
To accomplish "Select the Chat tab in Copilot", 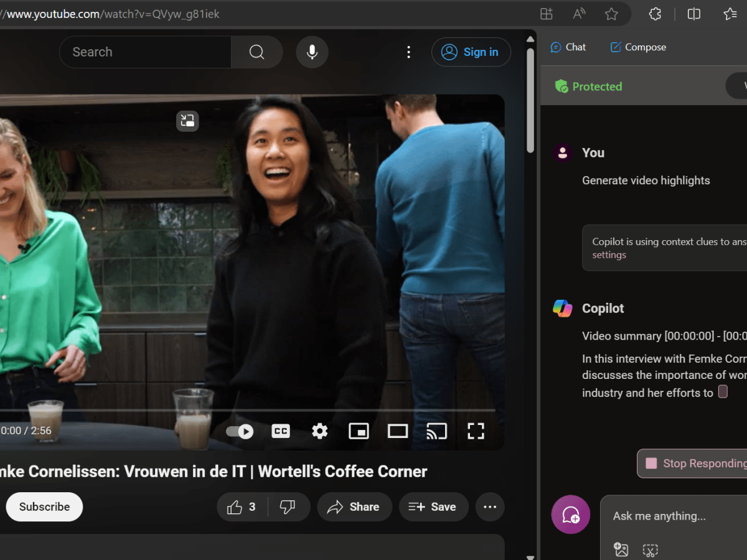I will 568,47.
